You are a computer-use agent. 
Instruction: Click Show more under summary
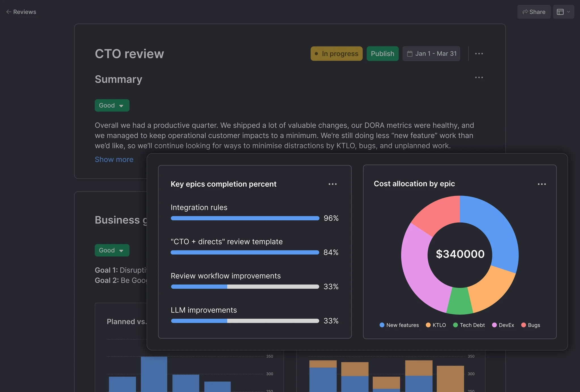pos(114,159)
